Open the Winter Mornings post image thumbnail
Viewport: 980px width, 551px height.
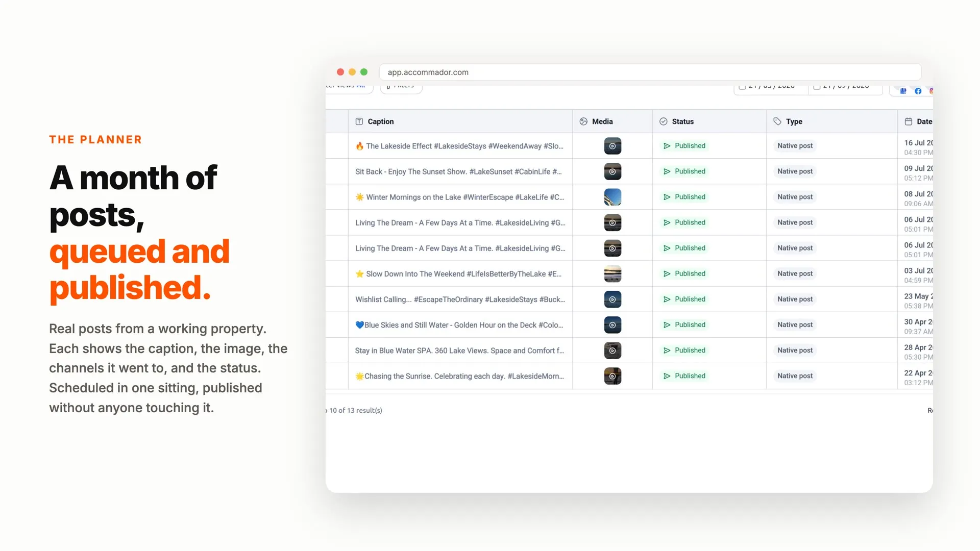[x=612, y=197]
